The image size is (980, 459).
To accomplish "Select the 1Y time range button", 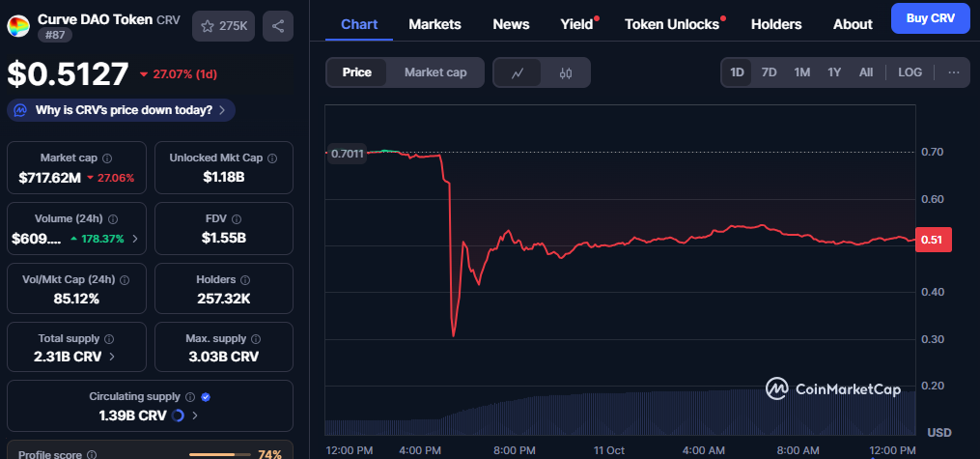I will tap(834, 72).
